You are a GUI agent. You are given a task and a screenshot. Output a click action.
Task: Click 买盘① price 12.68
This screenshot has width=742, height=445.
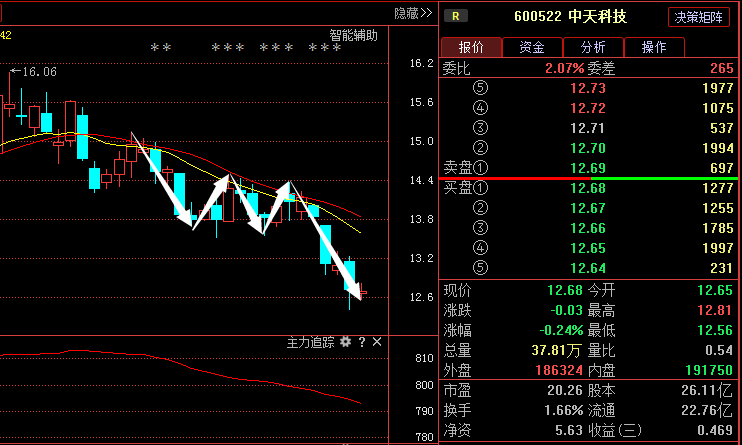588,188
